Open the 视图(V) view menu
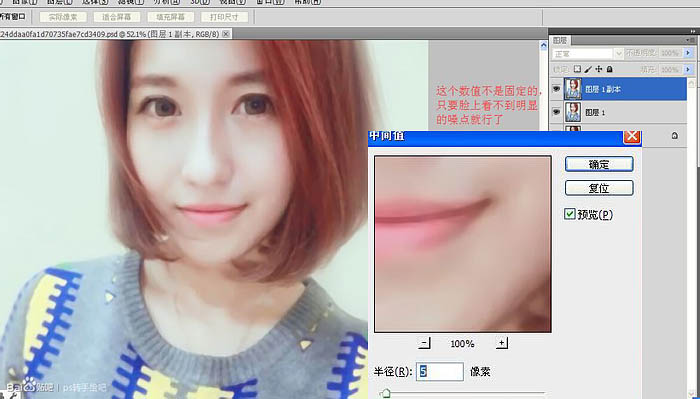This screenshot has height=399, width=700. click(x=232, y=2)
